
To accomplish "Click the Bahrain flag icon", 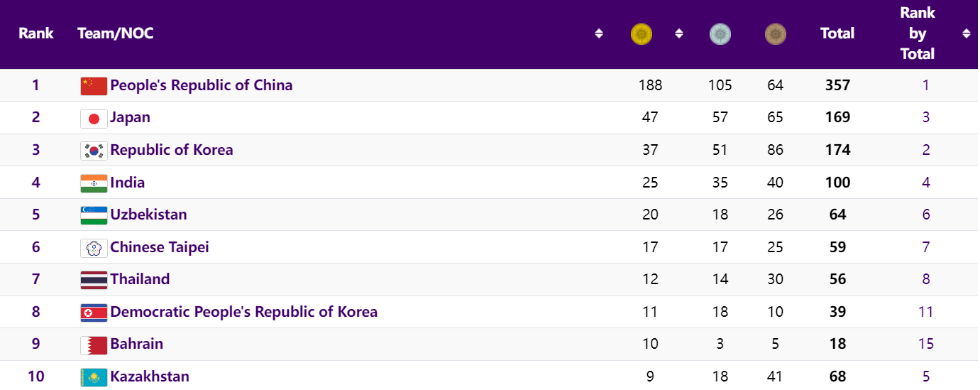I will point(94,345).
